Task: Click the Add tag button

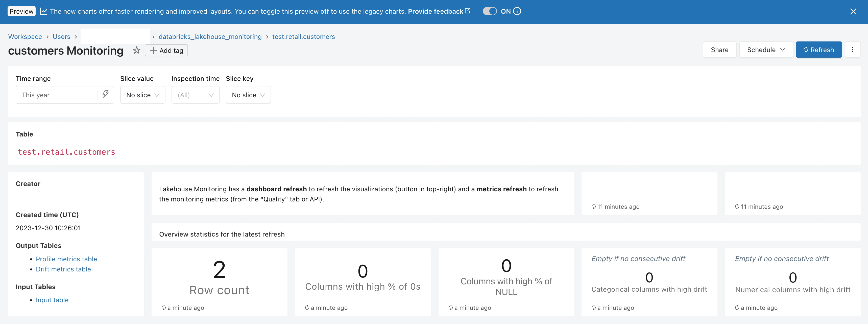Action: pyautogui.click(x=166, y=51)
